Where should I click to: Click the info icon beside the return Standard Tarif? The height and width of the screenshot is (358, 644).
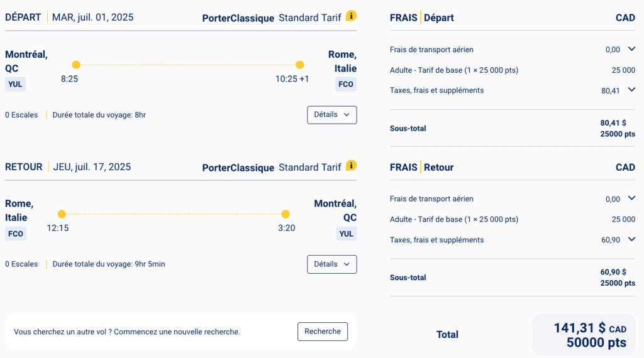pyautogui.click(x=352, y=165)
